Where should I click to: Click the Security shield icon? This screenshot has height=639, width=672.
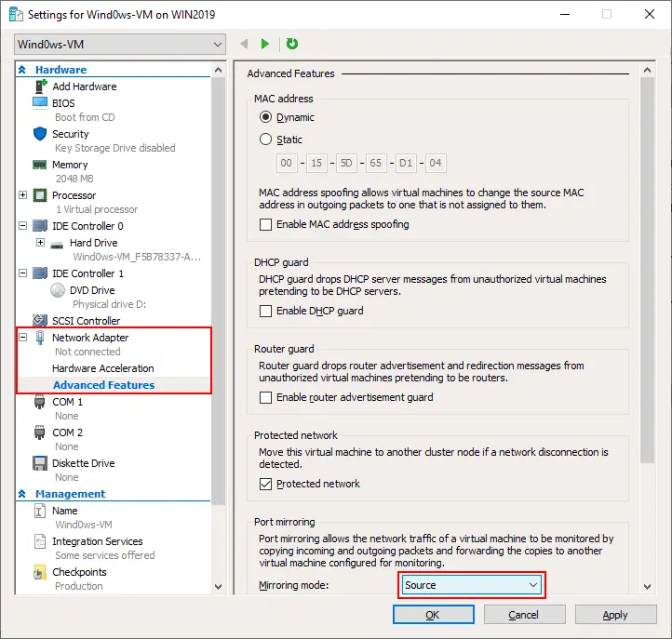point(40,134)
